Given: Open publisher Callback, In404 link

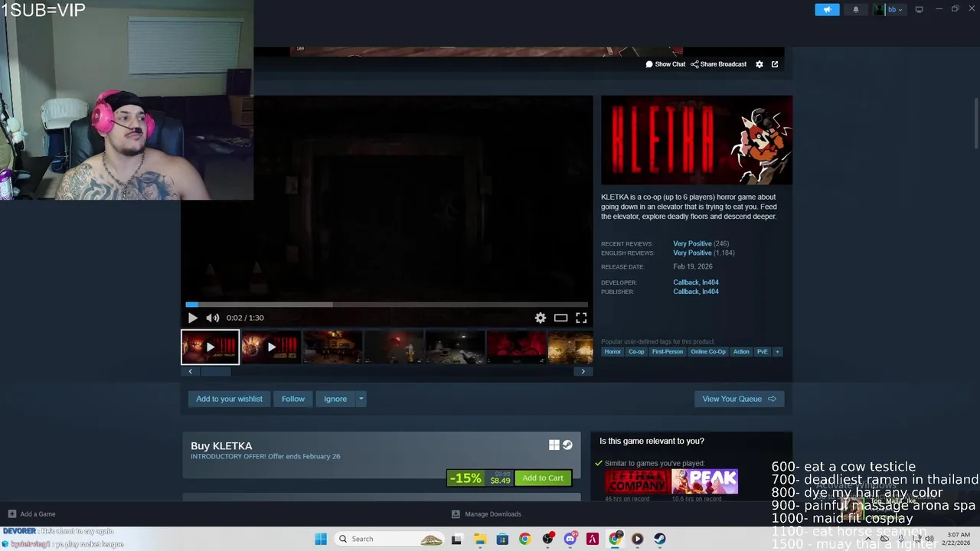Looking at the screenshot, I should tap(695, 292).
